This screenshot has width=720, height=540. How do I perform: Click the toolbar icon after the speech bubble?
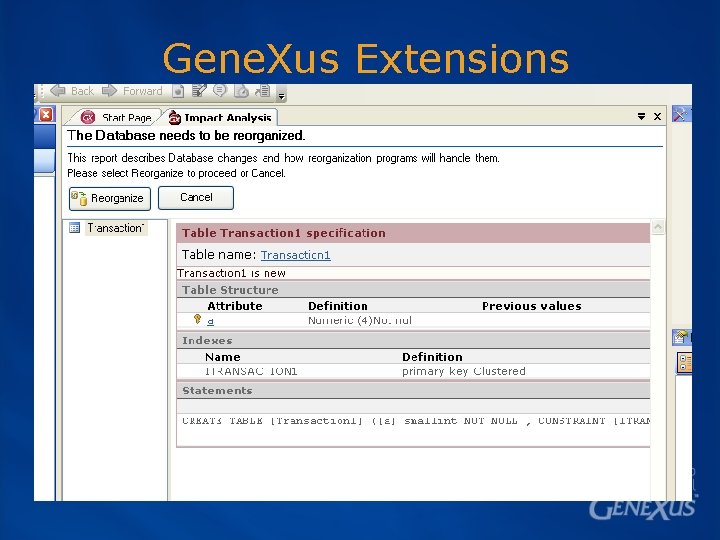pyautogui.click(x=242, y=91)
